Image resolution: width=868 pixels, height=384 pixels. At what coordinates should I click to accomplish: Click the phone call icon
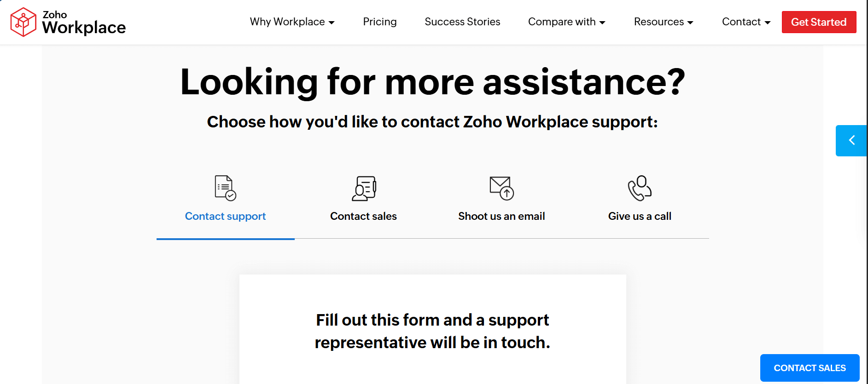click(x=640, y=188)
